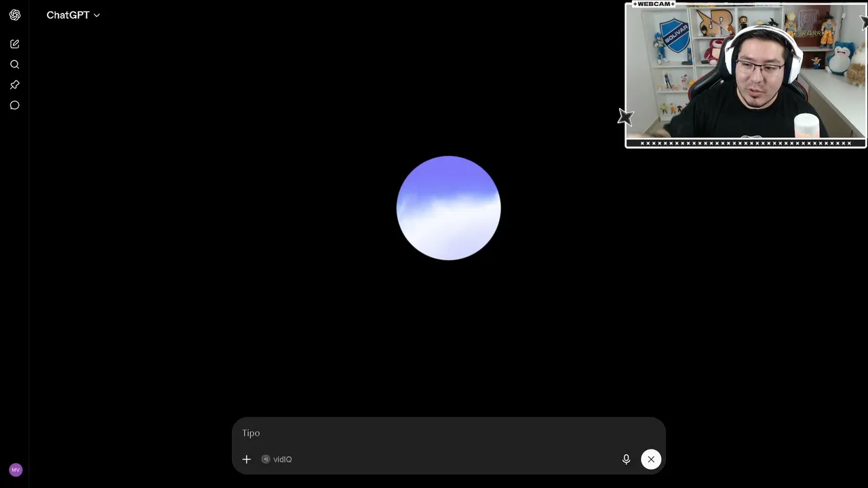
Task: Expand the ChatGPT model selector dropdown
Action: (x=73, y=15)
